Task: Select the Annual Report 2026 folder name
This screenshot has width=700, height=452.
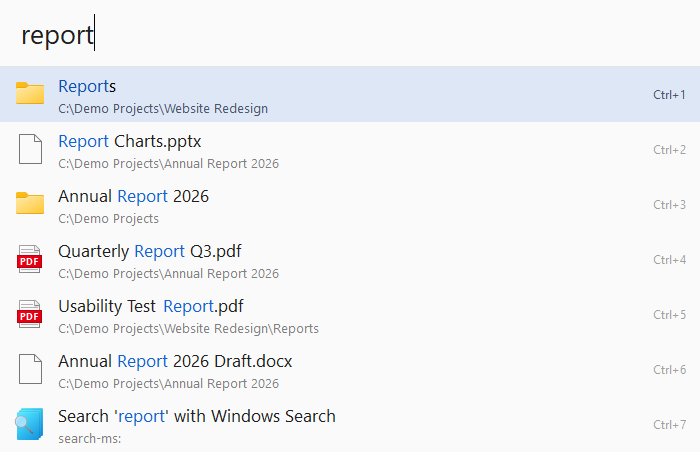Action: [133, 197]
